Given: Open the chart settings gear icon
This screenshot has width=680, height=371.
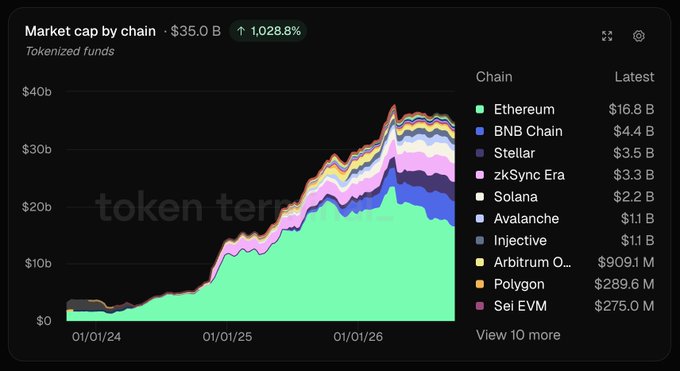Looking at the screenshot, I should pos(638,36).
